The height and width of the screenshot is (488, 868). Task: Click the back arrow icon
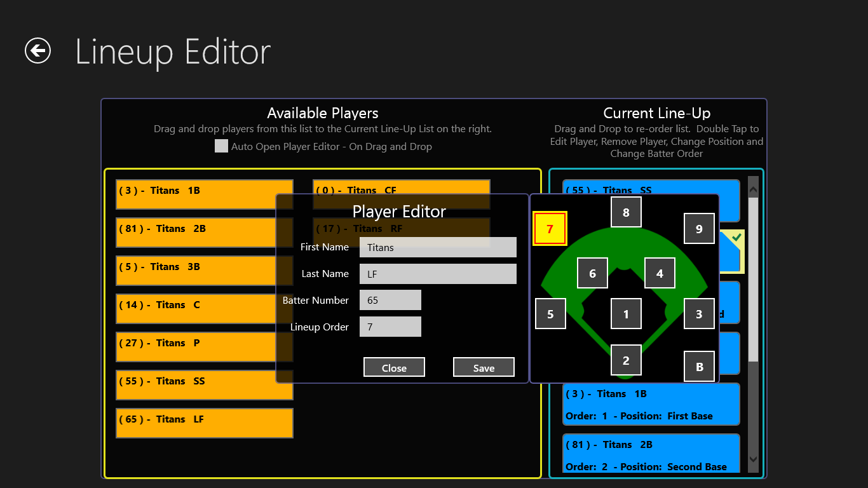coord(37,51)
